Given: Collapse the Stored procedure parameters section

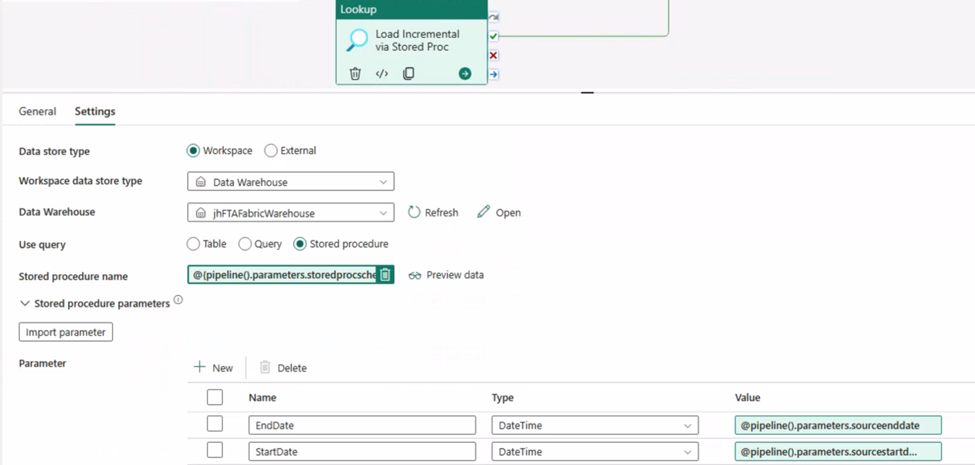Looking at the screenshot, I should point(25,303).
